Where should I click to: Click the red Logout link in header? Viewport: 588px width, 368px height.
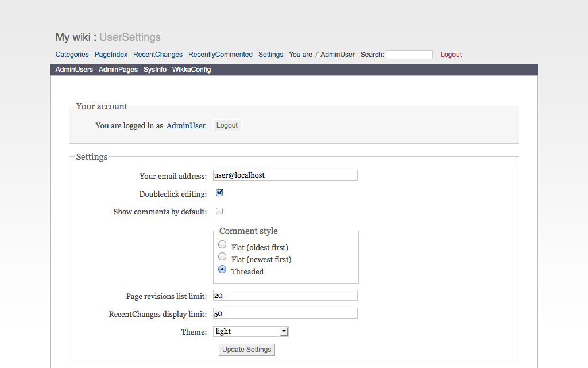click(451, 55)
